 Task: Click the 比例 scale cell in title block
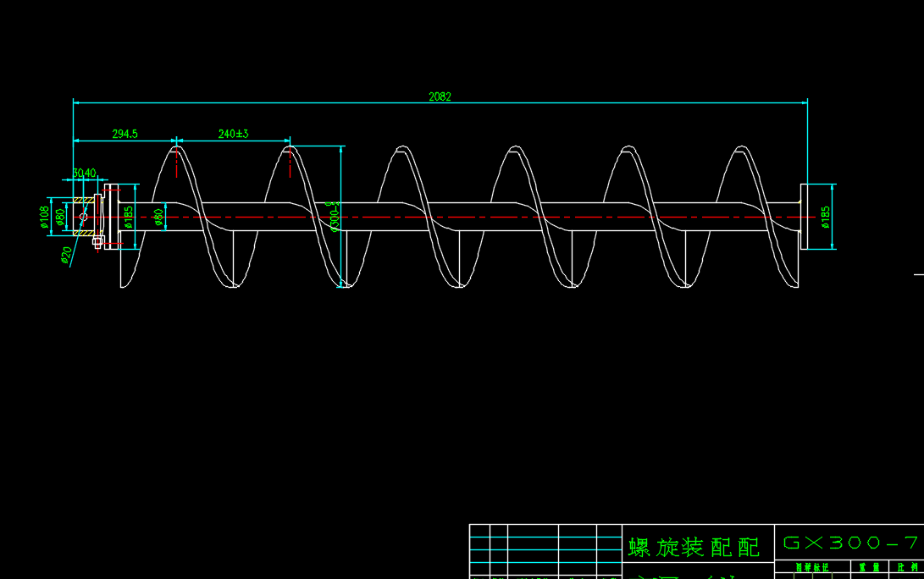tap(907, 567)
